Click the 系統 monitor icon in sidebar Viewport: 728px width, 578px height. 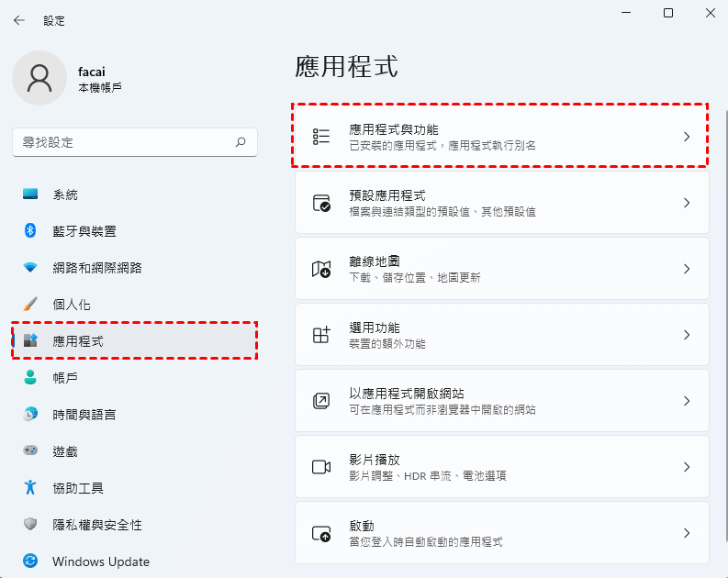pos(30,195)
